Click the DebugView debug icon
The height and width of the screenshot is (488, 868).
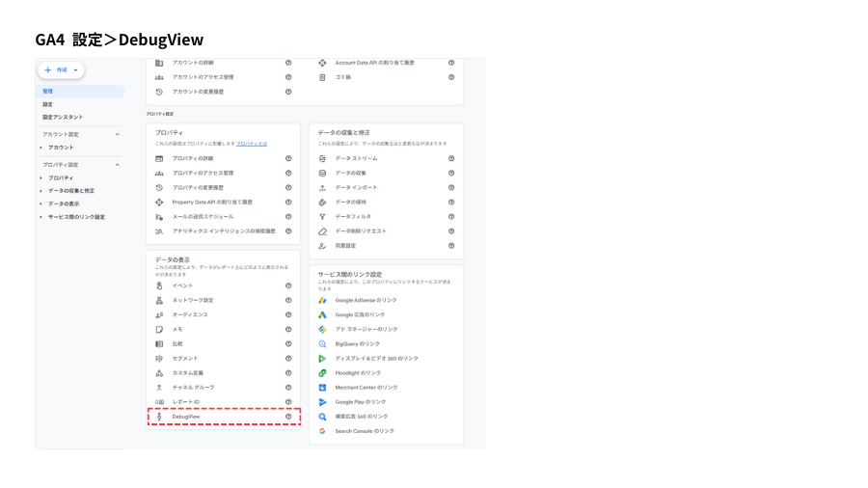(159, 417)
